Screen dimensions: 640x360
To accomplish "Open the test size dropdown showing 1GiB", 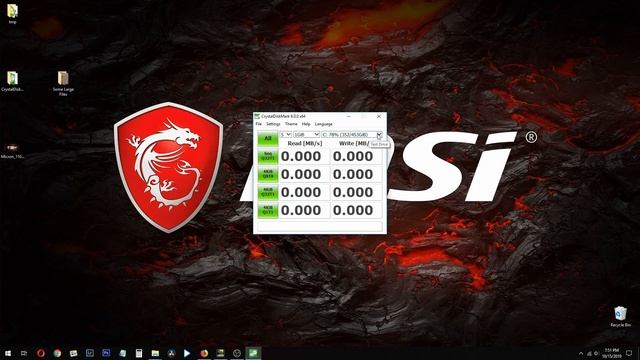I will pos(306,134).
